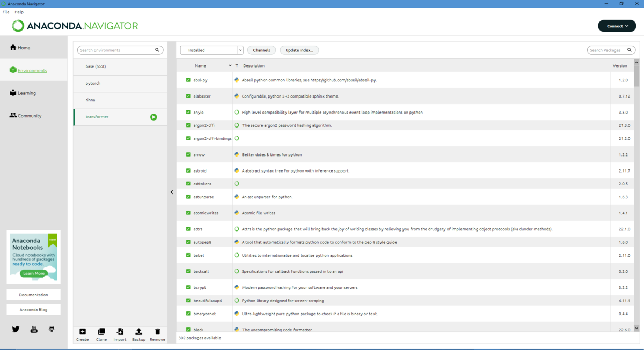The width and height of the screenshot is (644, 350).
Task: Open the Anaconda Blog link button
Action: pos(33,309)
